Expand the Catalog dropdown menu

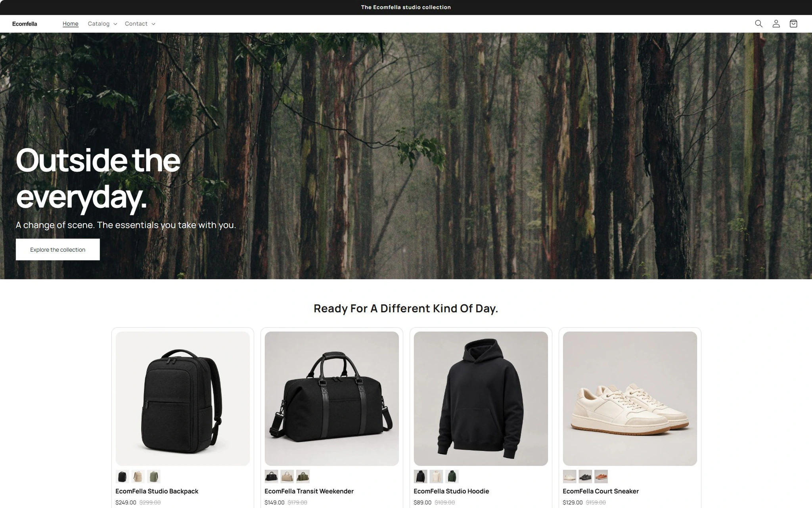click(102, 24)
